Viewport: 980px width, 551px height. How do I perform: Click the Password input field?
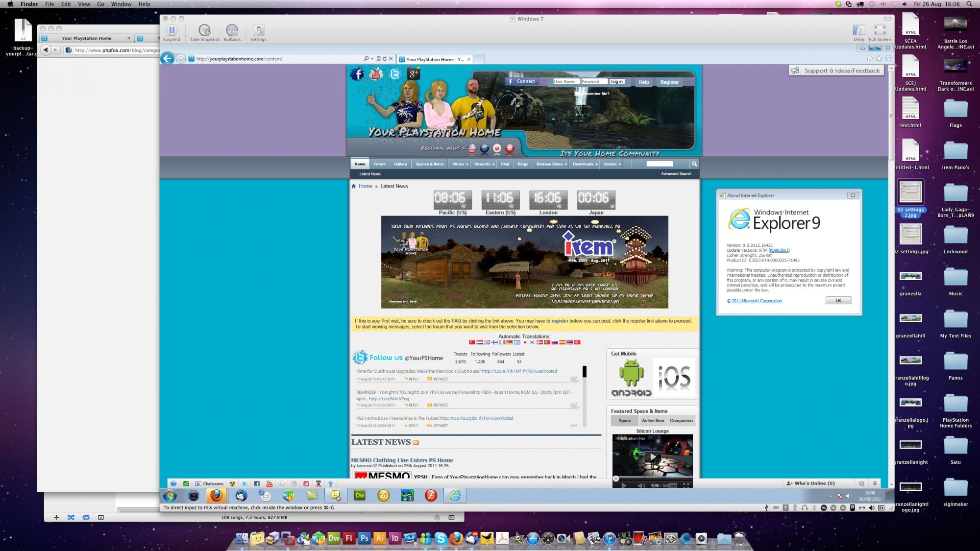point(594,82)
